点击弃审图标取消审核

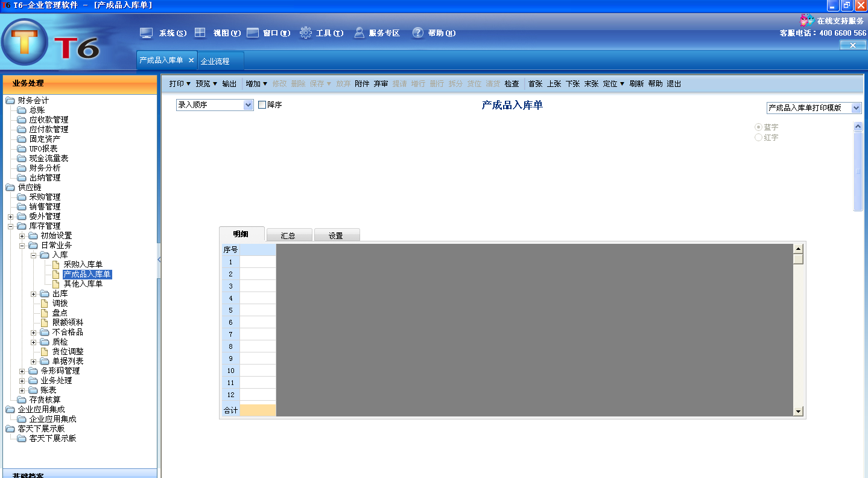pos(380,84)
